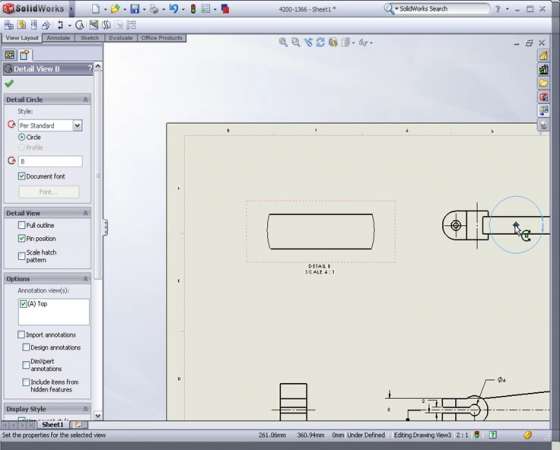The width and height of the screenshot is (560, 450).
Task: Enable the Full outline checkbox
Action: [21, 225]
